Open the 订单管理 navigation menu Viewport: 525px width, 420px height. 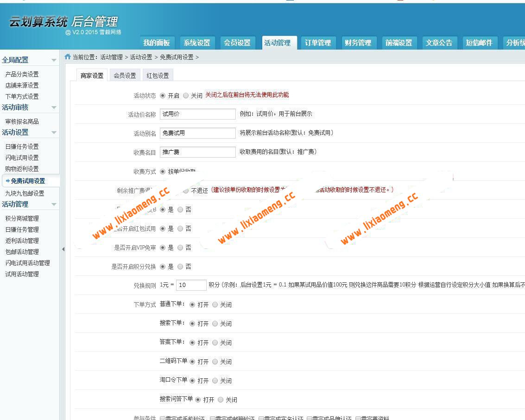[318, 43]
